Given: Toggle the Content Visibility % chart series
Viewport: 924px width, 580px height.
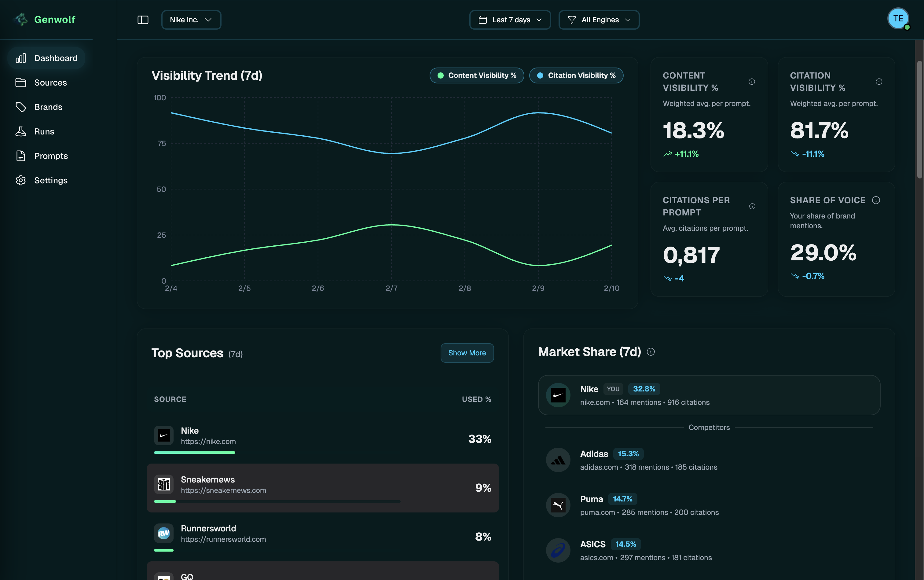Looking at the screenshot, I should tap(476, 75).
